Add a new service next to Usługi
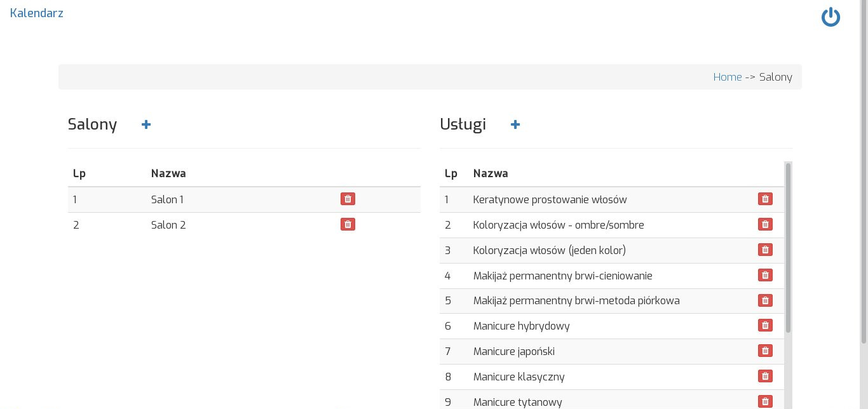 (x=515, y=124)
